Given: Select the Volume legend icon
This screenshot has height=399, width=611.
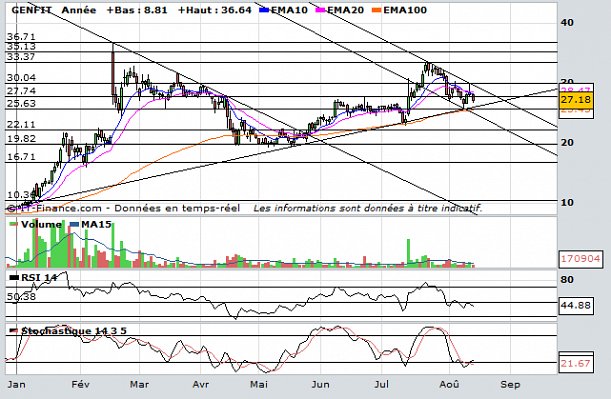Looking at the screenshot, I should pos(13,224).
